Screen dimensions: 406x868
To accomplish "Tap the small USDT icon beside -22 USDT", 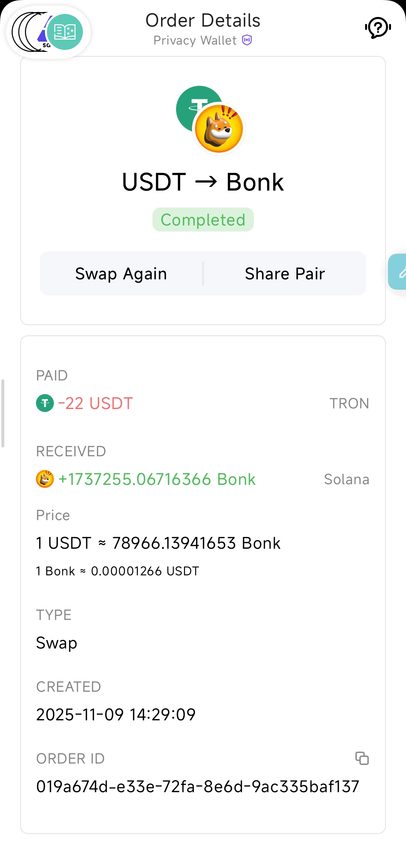I will (45, 403).
